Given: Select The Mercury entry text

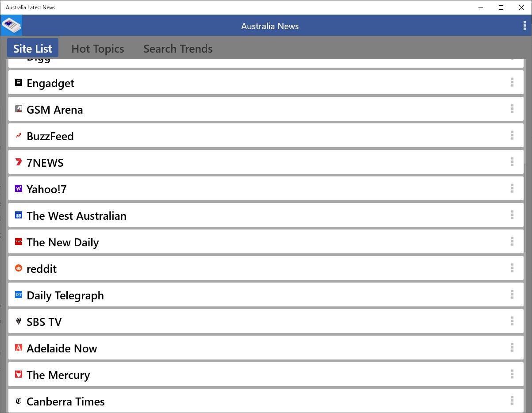Looking at the screenshot, I should pos(58,375).
